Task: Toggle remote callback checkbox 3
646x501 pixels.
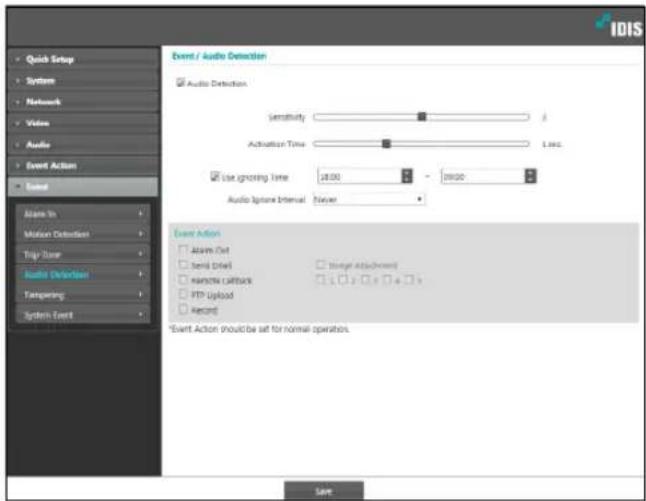Action: (x=365, y=279)
